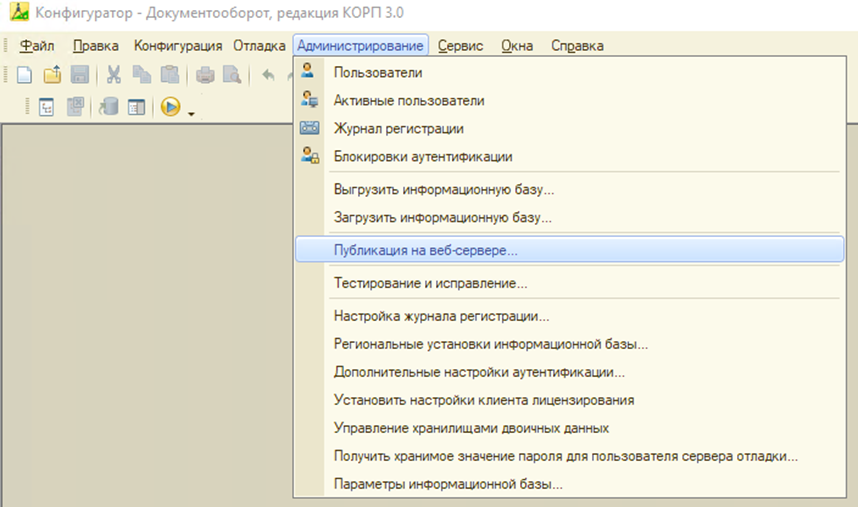Open Настройка журнала регистрации...
Screen dimensions: 858x507
(x=570, y=316)
